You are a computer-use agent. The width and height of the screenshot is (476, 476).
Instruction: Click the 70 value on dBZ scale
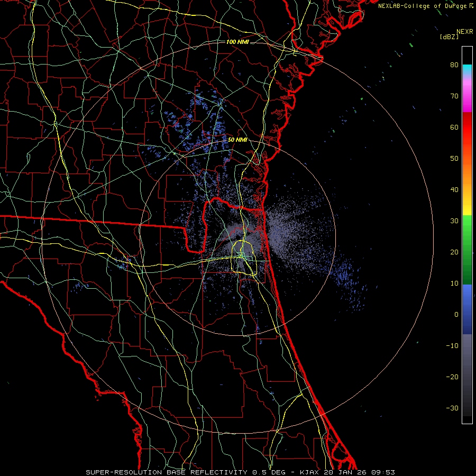(454, 96)
